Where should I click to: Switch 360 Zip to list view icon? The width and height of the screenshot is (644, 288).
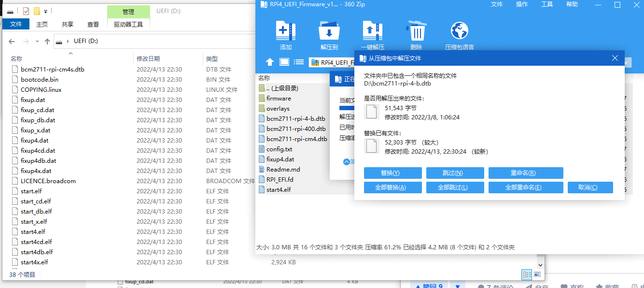pos(299,62)
